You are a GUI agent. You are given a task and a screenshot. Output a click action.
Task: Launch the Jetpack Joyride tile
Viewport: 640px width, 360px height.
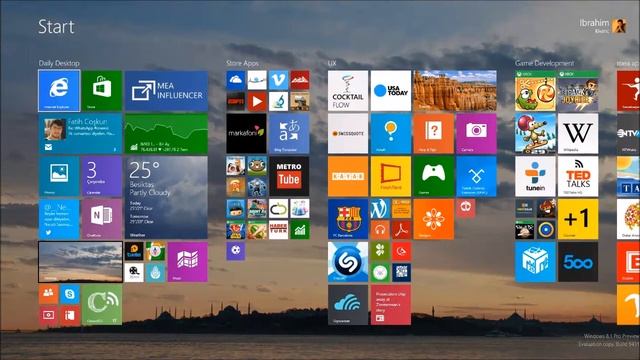tap(578, 91)
